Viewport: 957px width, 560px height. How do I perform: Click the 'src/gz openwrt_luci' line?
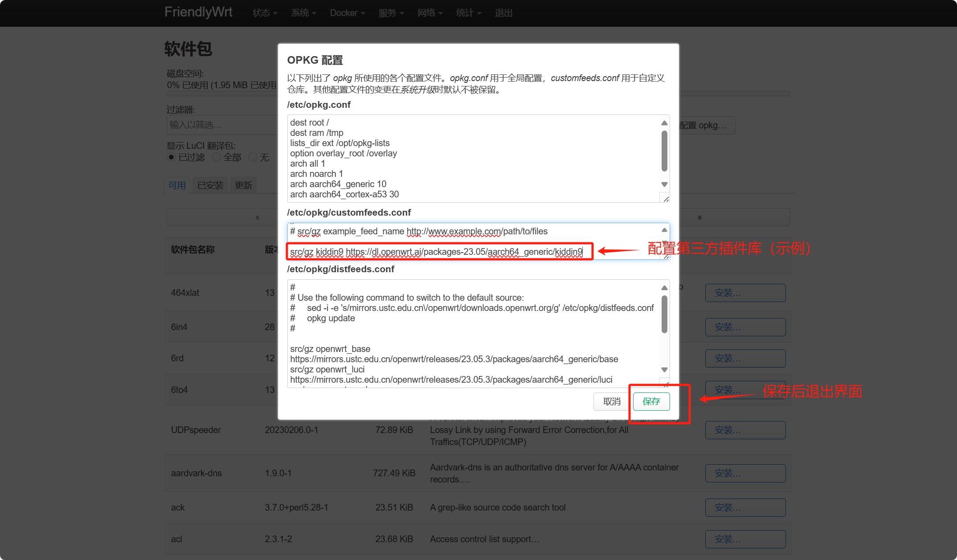[x=327, y=369]
